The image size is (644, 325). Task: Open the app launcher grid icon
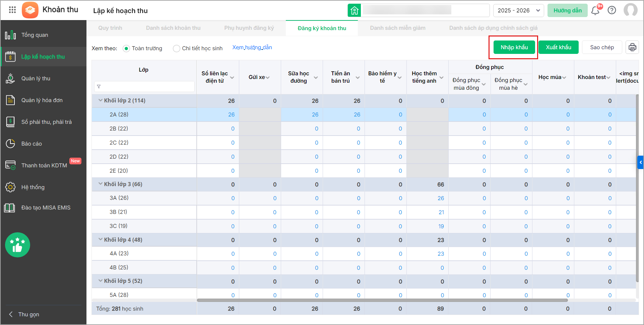click(x=12, y=10)
